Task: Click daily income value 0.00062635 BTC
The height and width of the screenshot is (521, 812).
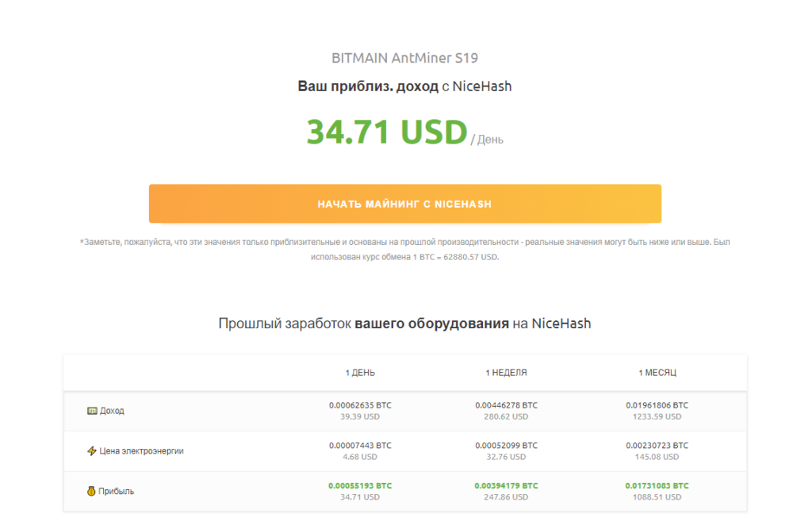Action: (360, 405)
